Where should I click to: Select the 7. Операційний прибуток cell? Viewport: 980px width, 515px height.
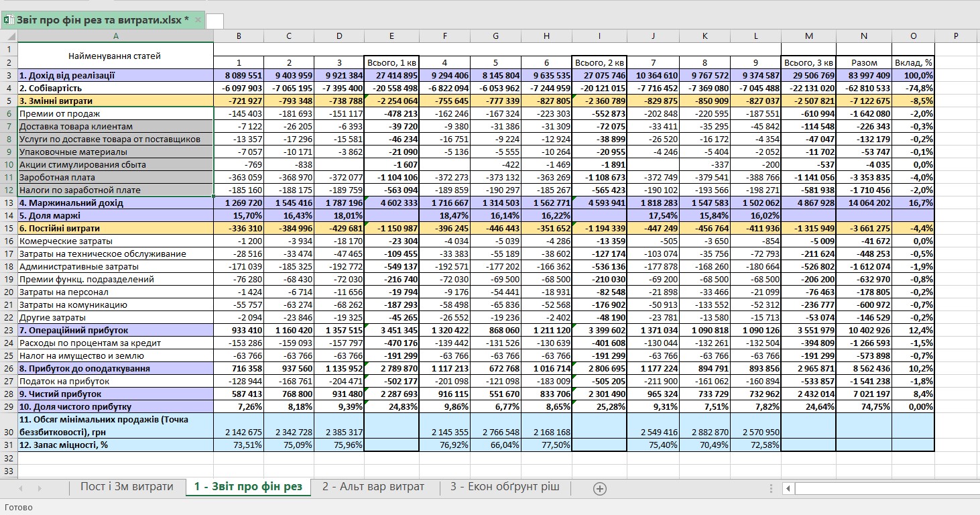[115, 330]
